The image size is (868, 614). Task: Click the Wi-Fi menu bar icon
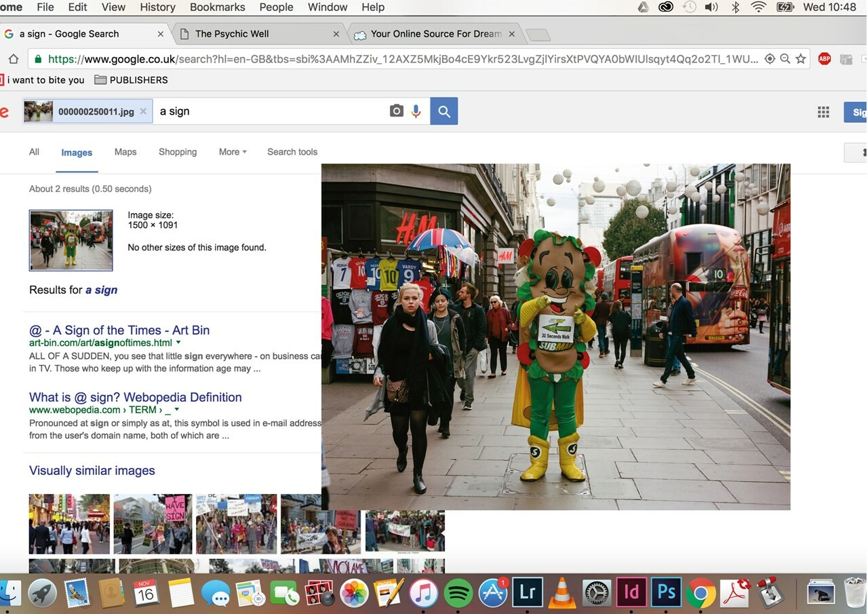[x=759, y=7]
